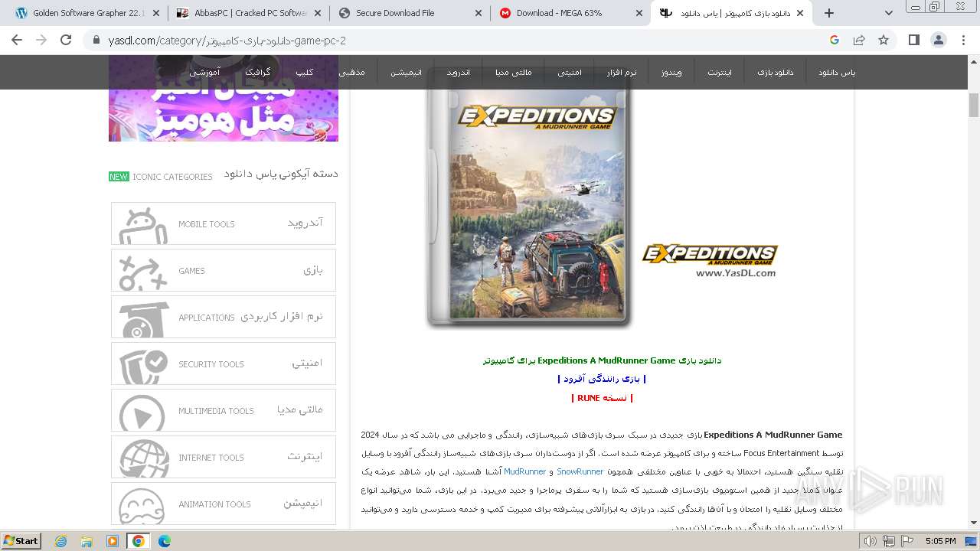Open the مذهبی menu item
This screenshot has height=551, width=980.
click(x=352, y=72)
